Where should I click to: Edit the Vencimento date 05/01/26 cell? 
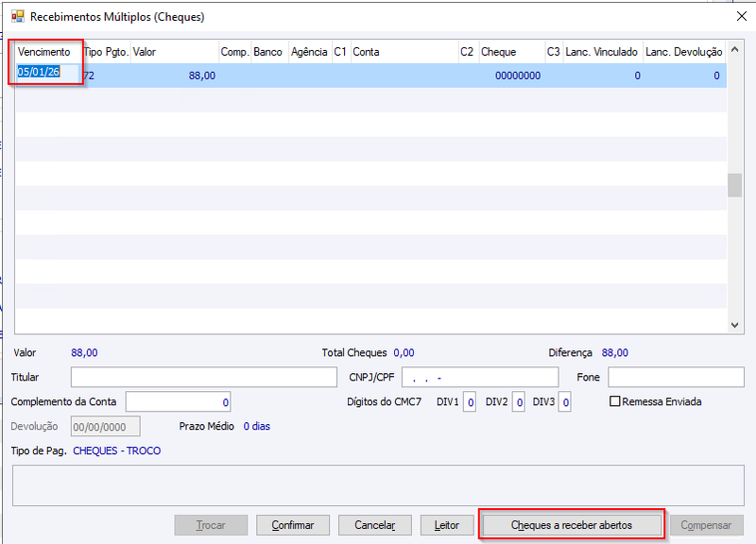coord(46,73)
